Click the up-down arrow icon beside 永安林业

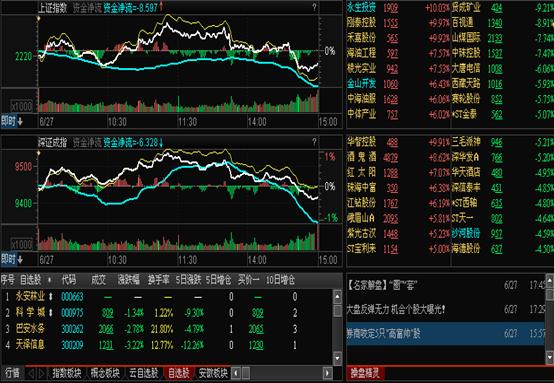pyautogui.click(x=51, y=296)
